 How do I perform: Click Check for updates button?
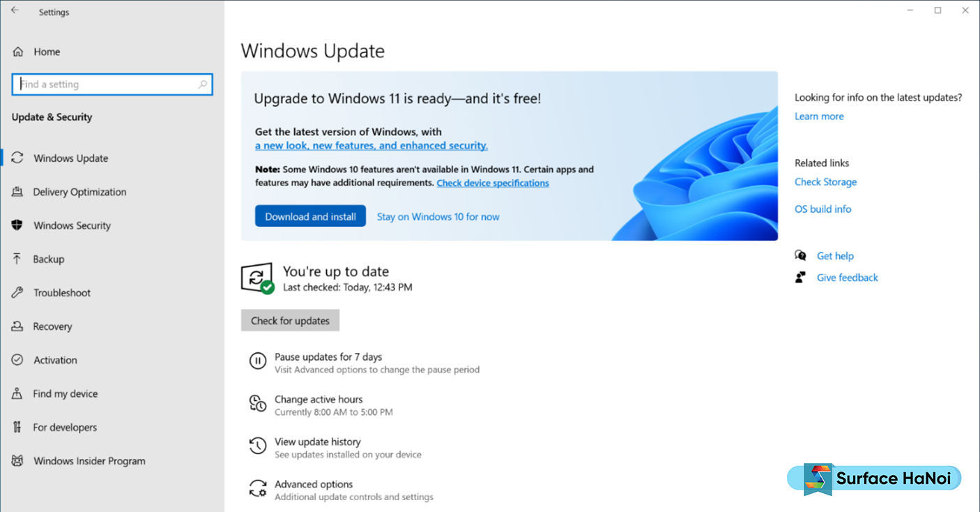(x=290, y=321)
